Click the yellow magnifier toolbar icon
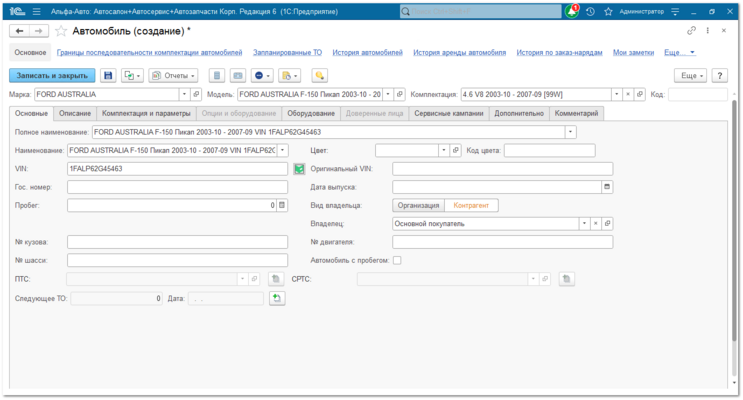Image resolution: width=743 pixels, height=400 pixels. pyautogui.click(x=319, y=75)
